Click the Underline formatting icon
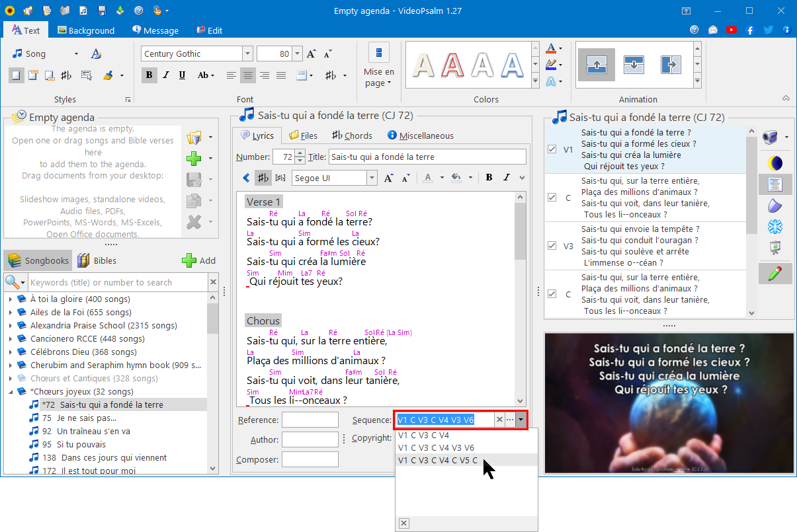This screenshot has height=532, width=797. coord(182,75)
